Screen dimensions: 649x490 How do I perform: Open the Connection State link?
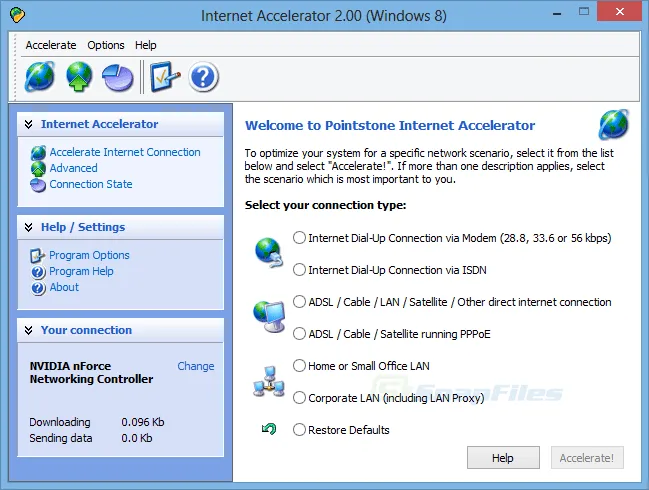coord(91,184)
